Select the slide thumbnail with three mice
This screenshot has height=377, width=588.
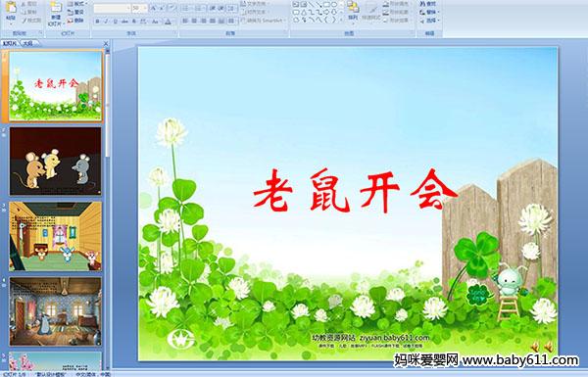click(x=56, y=162)
